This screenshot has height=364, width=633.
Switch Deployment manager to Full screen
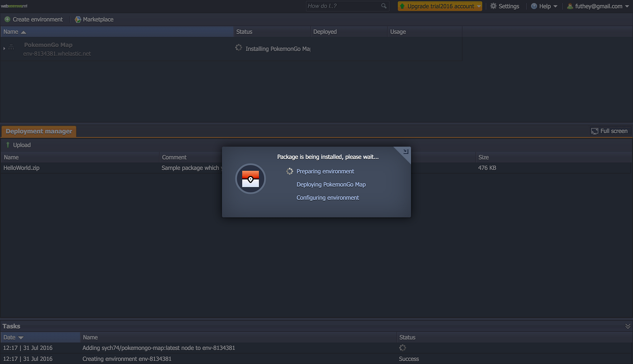(x=609, y=131)
